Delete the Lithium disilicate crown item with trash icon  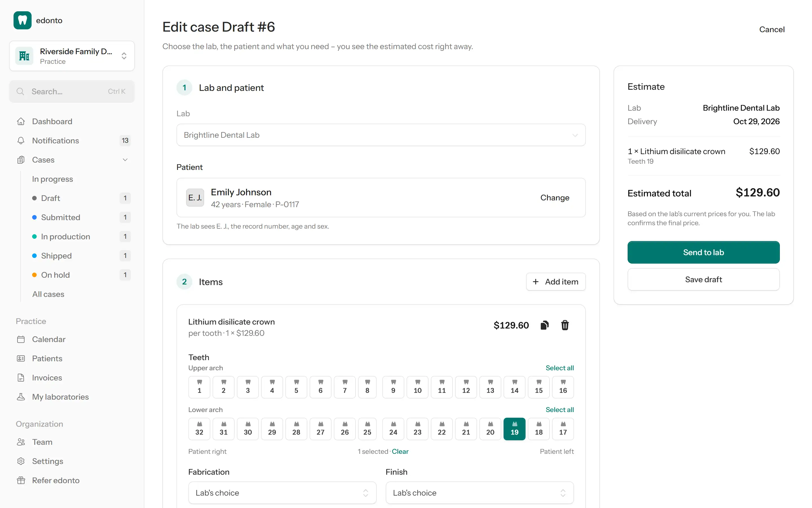click(565, 325)
